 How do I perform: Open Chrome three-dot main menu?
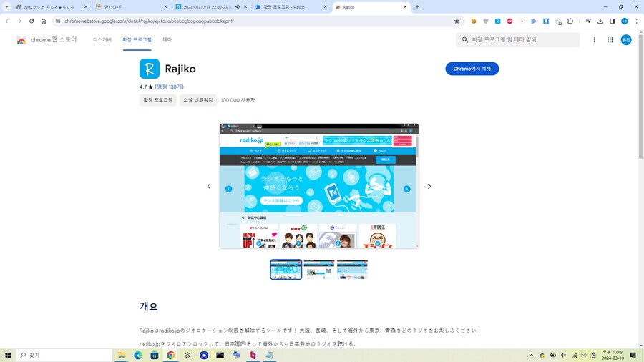(x=637, y=21)
